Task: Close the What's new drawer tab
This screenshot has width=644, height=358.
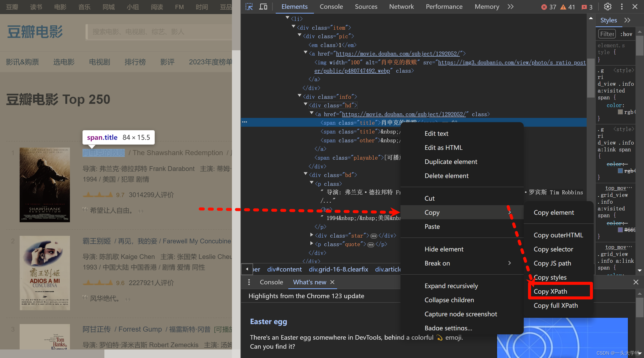Action: [332, 282]
